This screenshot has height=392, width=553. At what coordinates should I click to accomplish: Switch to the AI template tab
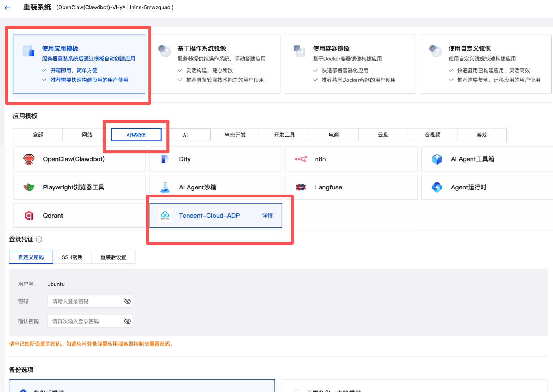185,135
